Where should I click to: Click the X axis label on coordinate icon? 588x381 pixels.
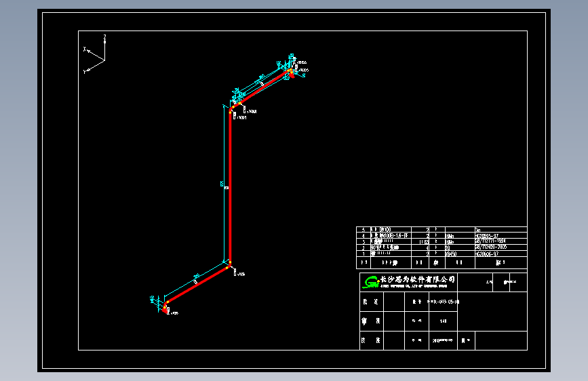click(x=84, y=49)
